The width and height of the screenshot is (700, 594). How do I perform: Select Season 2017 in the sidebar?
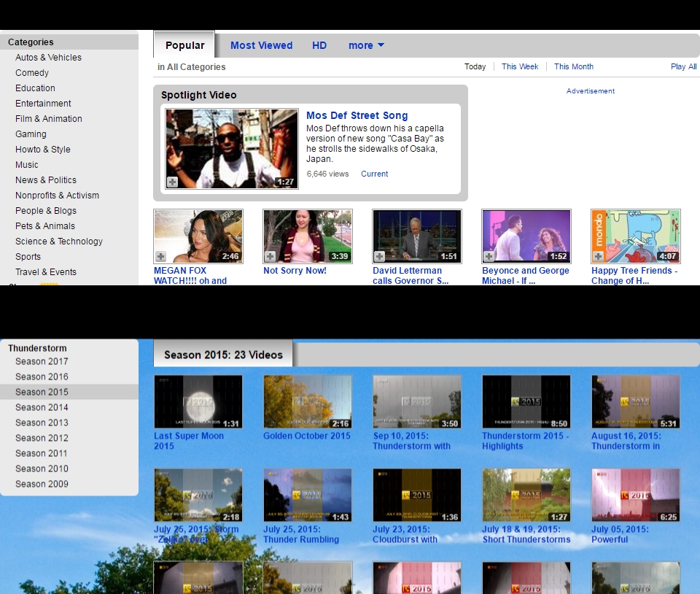42,361
